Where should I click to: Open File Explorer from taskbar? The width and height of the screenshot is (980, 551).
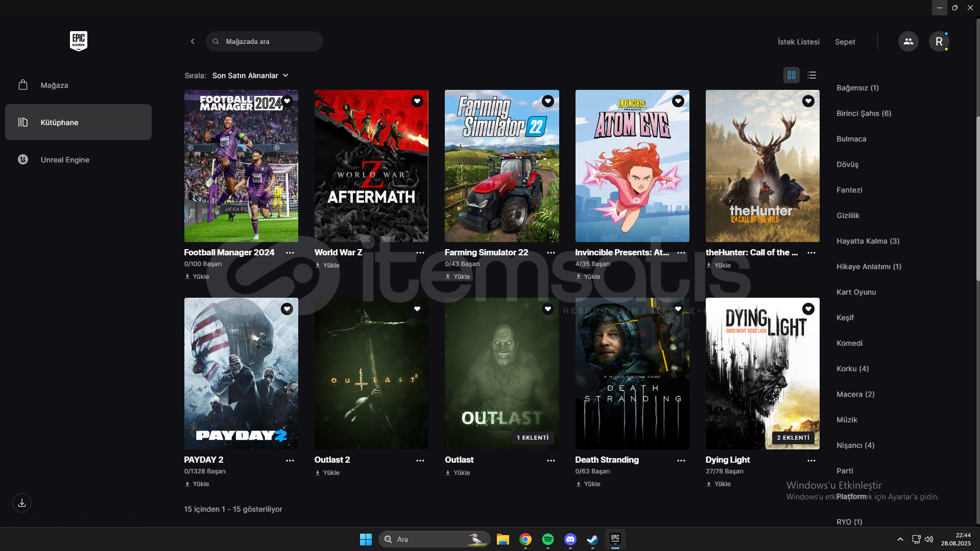tap(503, 539)
